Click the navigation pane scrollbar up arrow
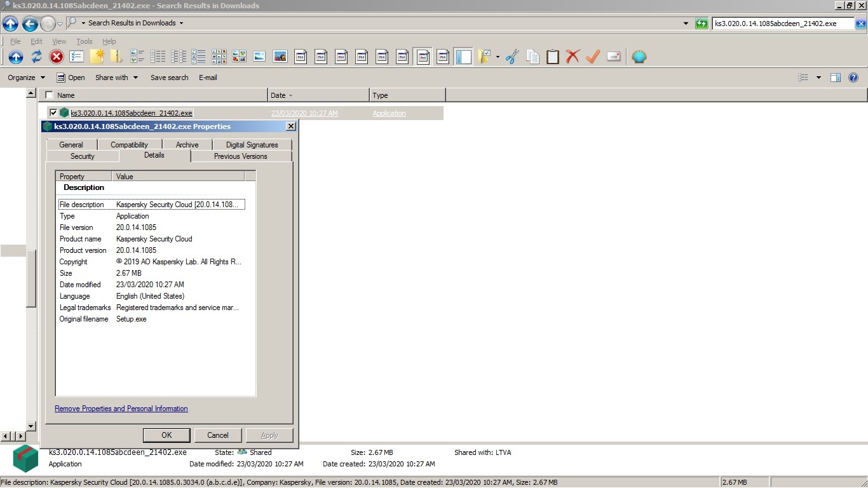Screen dimensions: 868x488 click(31, 93)
